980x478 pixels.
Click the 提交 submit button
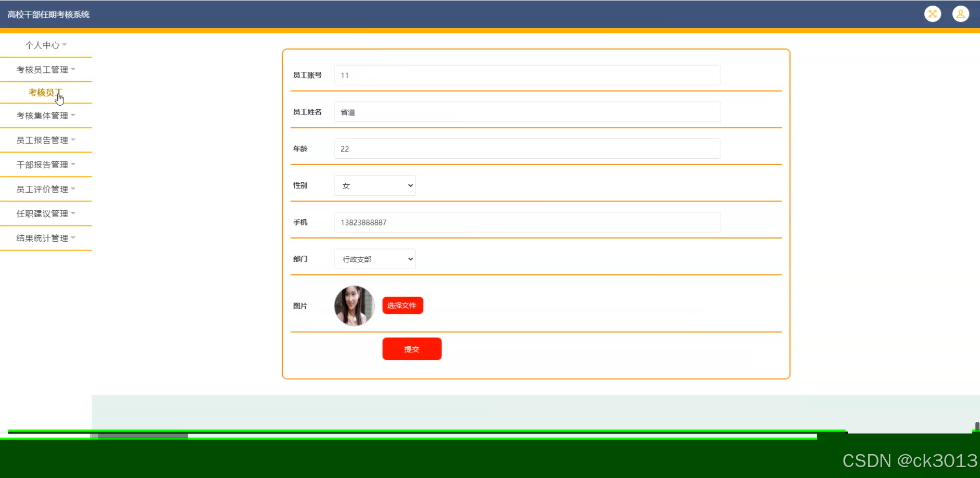pyautogui.click(x=411, y=348)
